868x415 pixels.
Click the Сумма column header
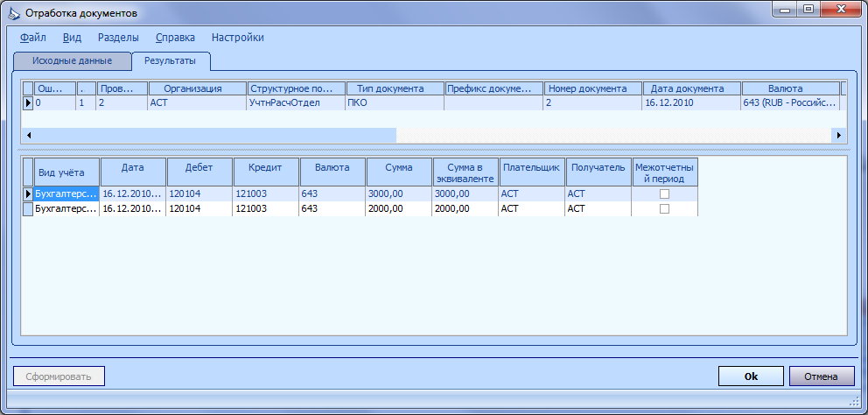click(399, 172)
